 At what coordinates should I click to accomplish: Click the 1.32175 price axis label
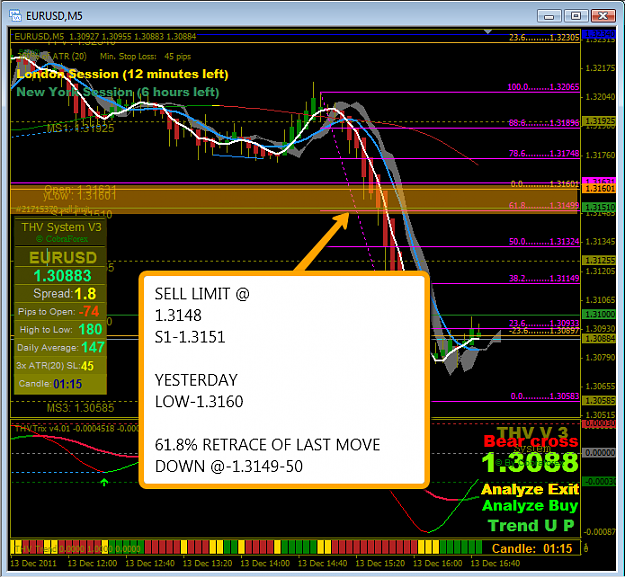tap(600, 68)
